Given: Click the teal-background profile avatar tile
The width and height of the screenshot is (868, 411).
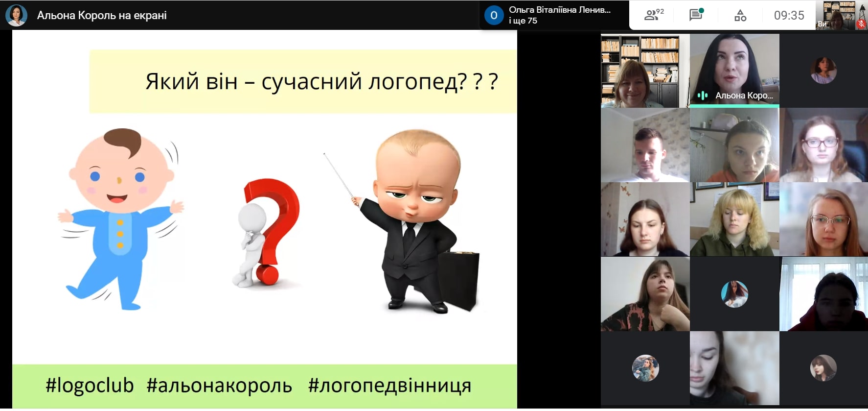Looking at the screenshot, I should (734, 294).
